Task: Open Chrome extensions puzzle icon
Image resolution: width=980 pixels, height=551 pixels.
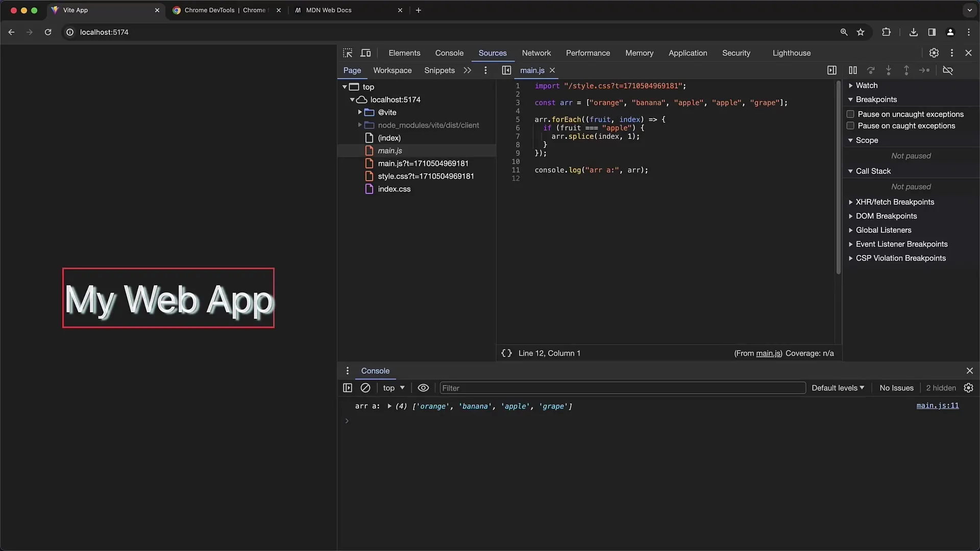Action: tap(886, 32)
